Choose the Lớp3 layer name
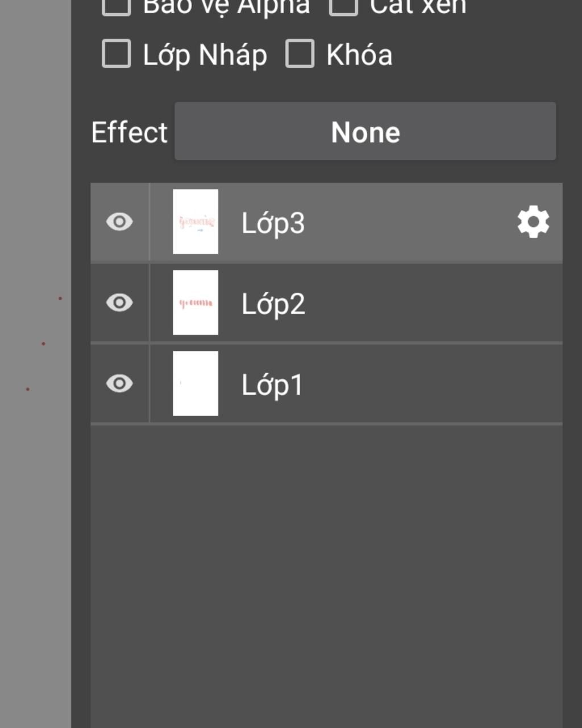 273,223
